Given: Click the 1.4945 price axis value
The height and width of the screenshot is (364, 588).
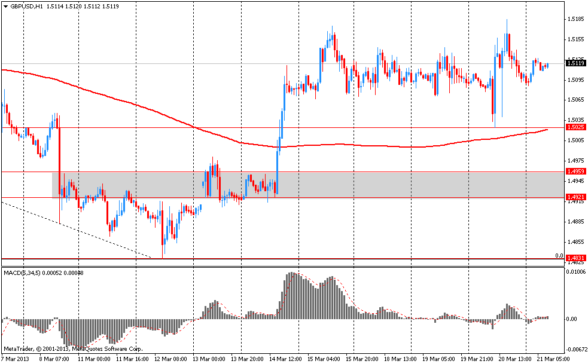Looking at the screenshot, I should tap(575, 181).
